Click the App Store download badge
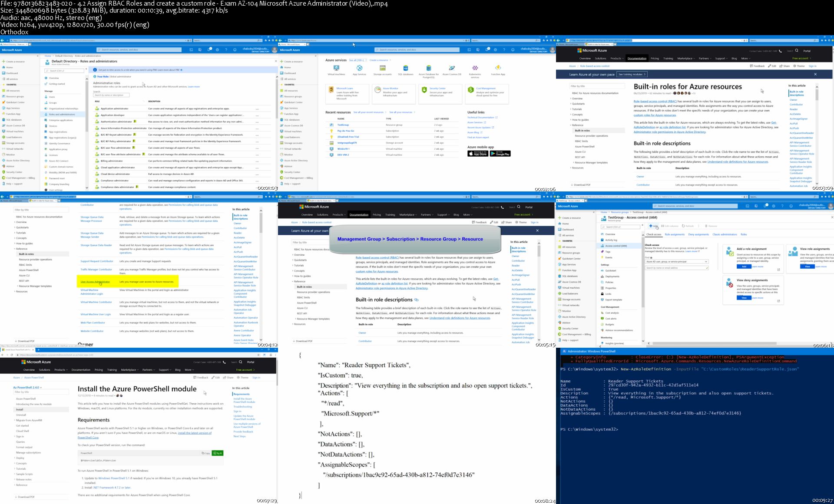Viewport: 834px width, 504px height. click(477, 154)
